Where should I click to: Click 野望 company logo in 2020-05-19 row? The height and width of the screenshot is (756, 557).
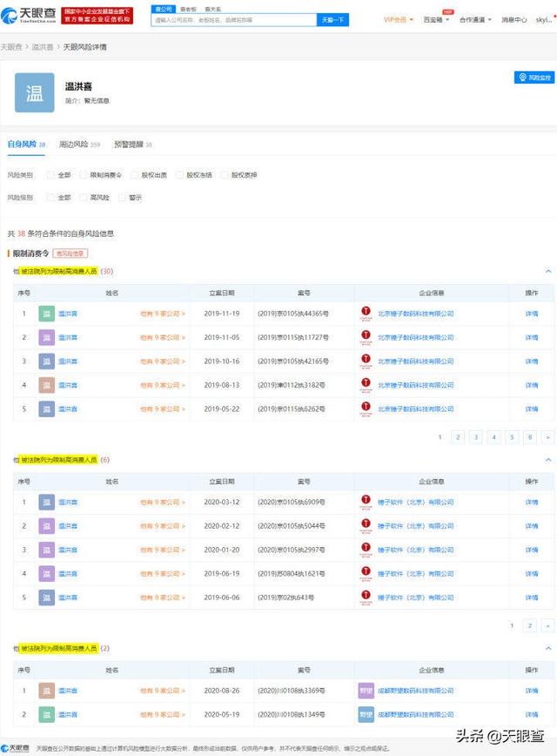(x=366, y=714)
